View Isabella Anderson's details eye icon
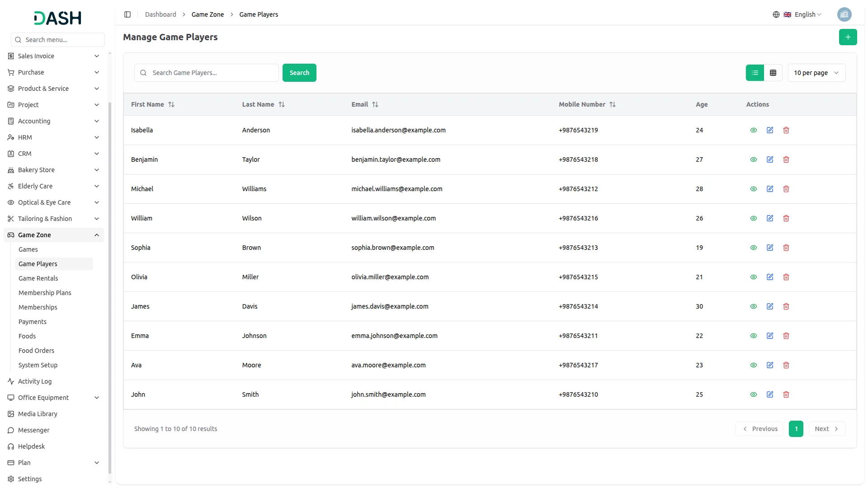The width and height of the screenshot is (868, 488). point(753,130)
